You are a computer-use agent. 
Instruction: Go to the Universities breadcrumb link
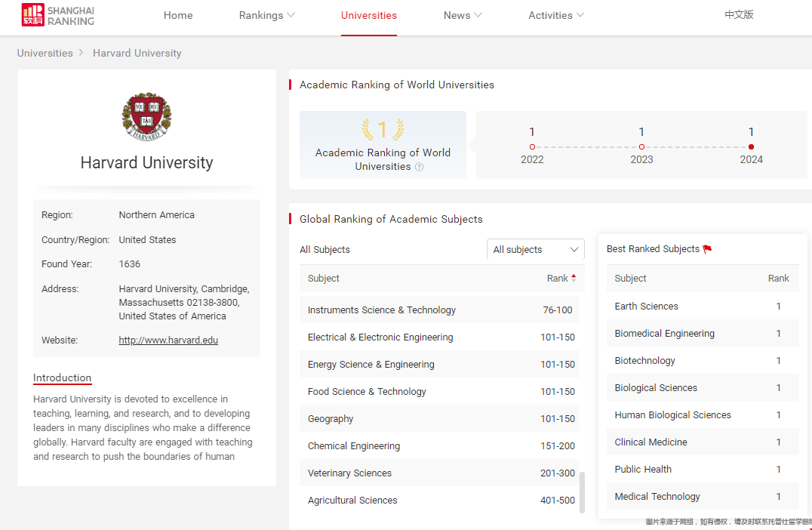point(45,54)
